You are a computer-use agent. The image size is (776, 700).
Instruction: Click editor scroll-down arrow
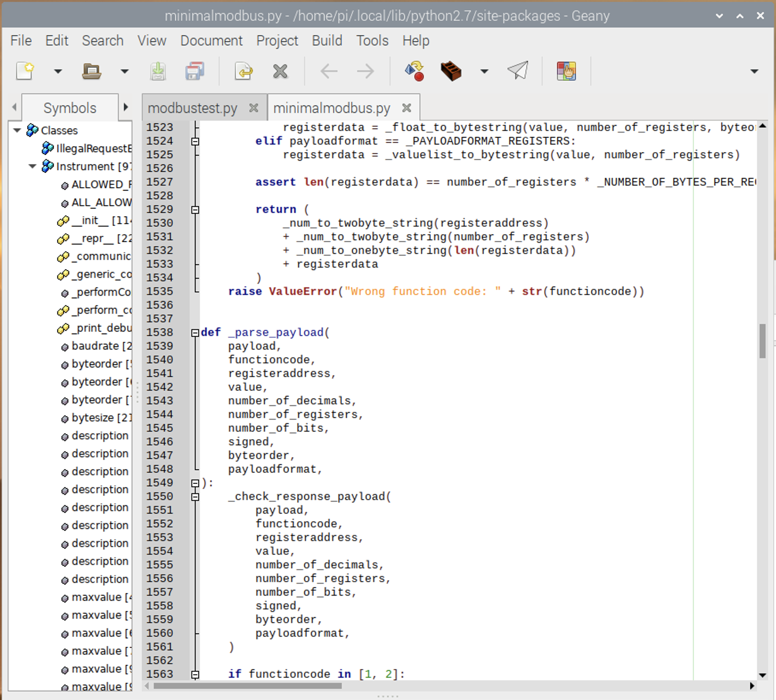click(762, 675)
